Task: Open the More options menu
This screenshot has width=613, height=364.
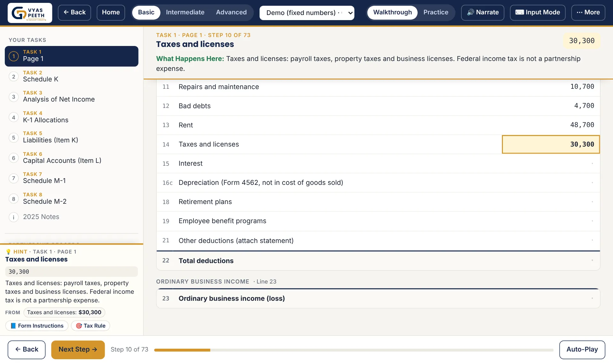Action: [x=588, y=12]
